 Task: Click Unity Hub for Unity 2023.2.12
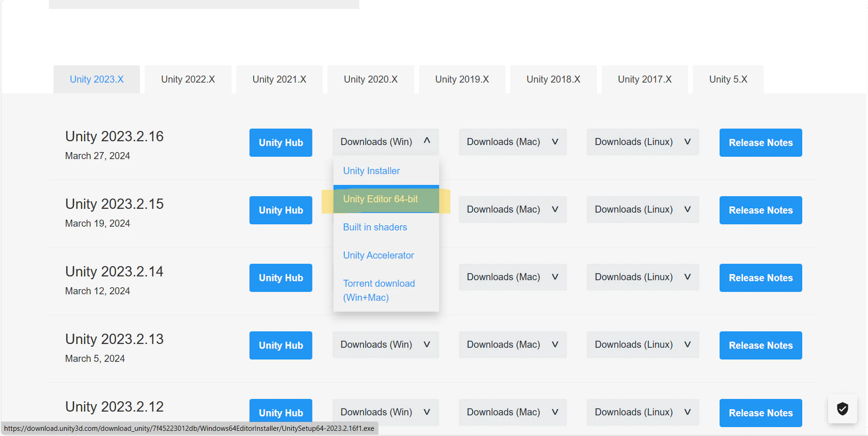(x=281, y=413)
